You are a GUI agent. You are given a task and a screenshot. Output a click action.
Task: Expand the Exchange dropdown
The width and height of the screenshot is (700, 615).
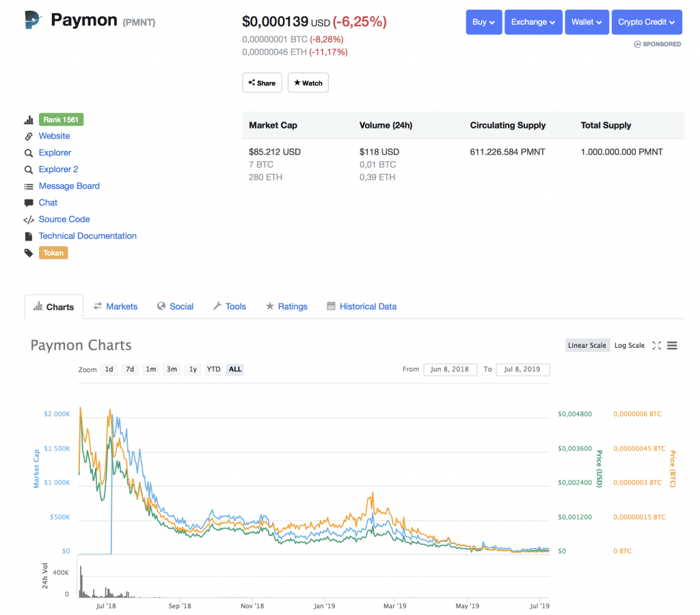(x=533, y=22)
